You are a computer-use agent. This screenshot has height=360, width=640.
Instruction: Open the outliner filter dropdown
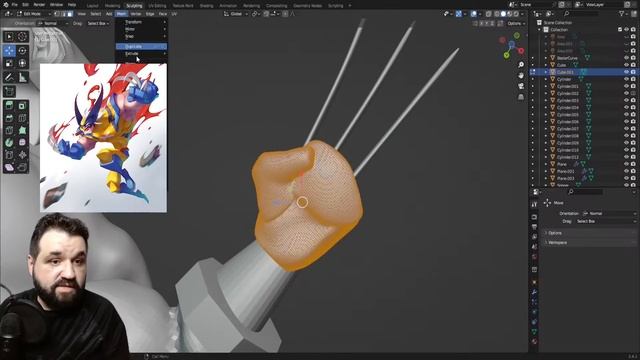(623, 14)
